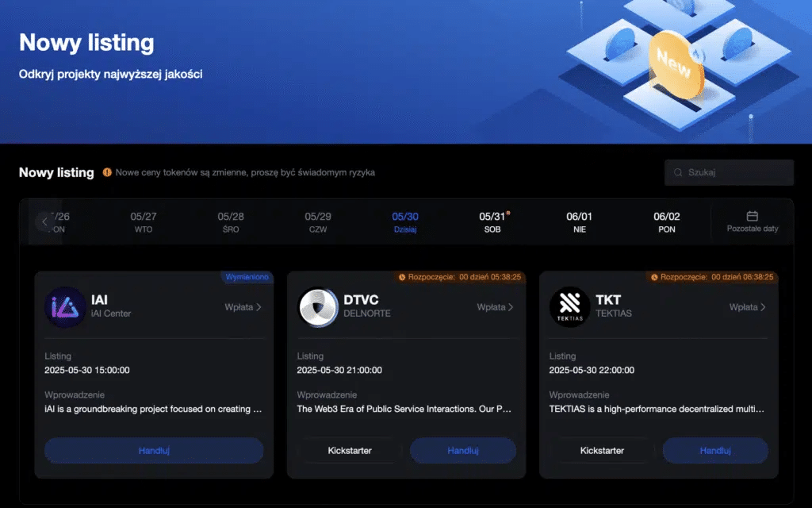Click the orange risk warning icon
The height and width of the screenshot is (508, 812).
click(x=107, y=172)
